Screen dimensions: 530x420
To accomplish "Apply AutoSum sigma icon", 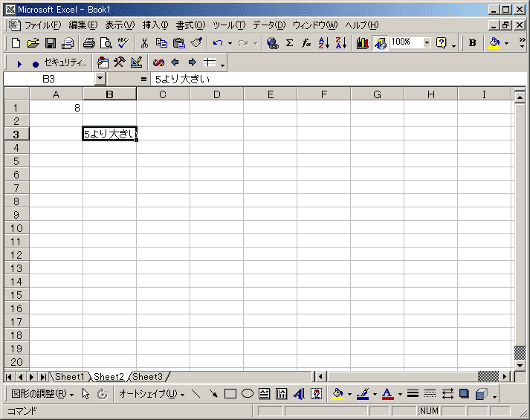I will click(x=289, y=43).
